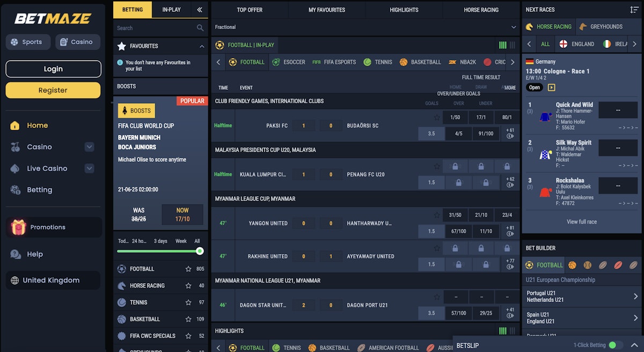Pick the 1/50 odds for Paksi FC
Screen dimensions: 644x352
click(x=455, y=117)
